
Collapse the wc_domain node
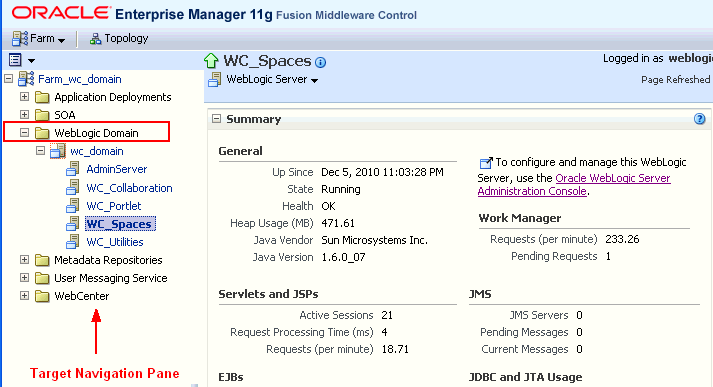tap(40, 151)
